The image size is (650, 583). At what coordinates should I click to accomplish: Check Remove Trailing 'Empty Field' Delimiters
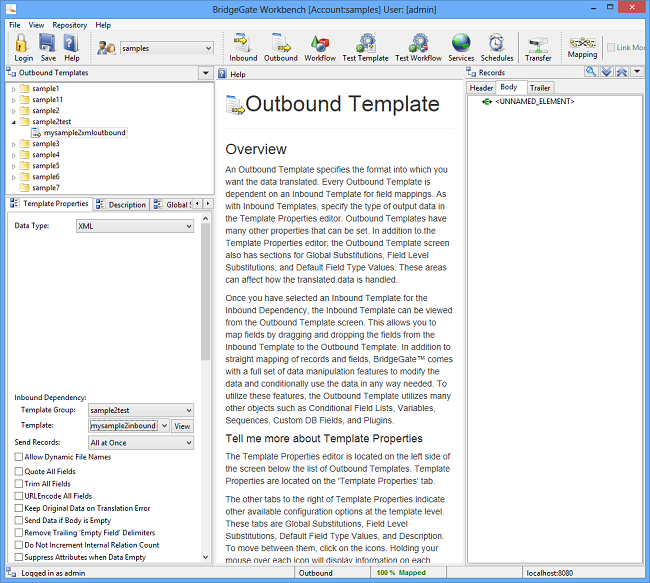(19, 532)
